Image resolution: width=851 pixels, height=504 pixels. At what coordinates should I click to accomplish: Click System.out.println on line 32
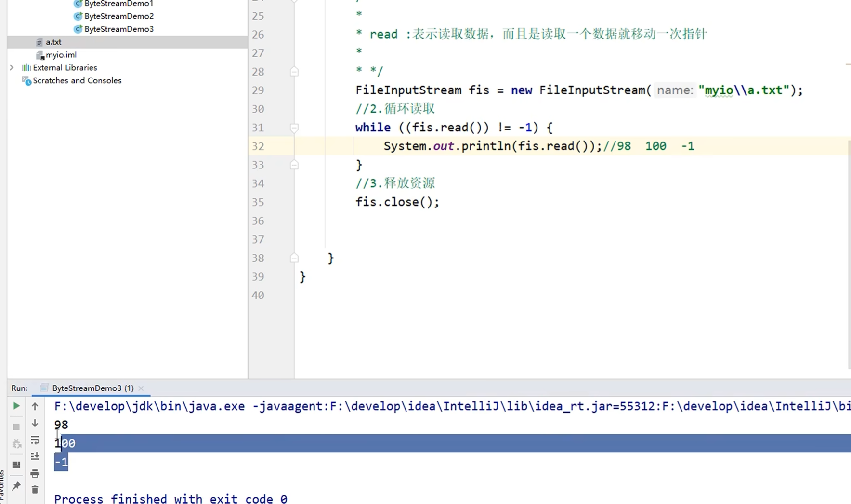[447, 146]
